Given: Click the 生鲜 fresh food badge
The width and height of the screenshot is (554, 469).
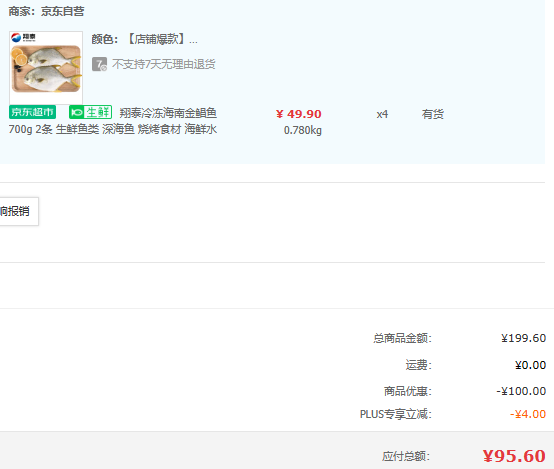Looking at the screenshot, I should (x=90, y=112).
